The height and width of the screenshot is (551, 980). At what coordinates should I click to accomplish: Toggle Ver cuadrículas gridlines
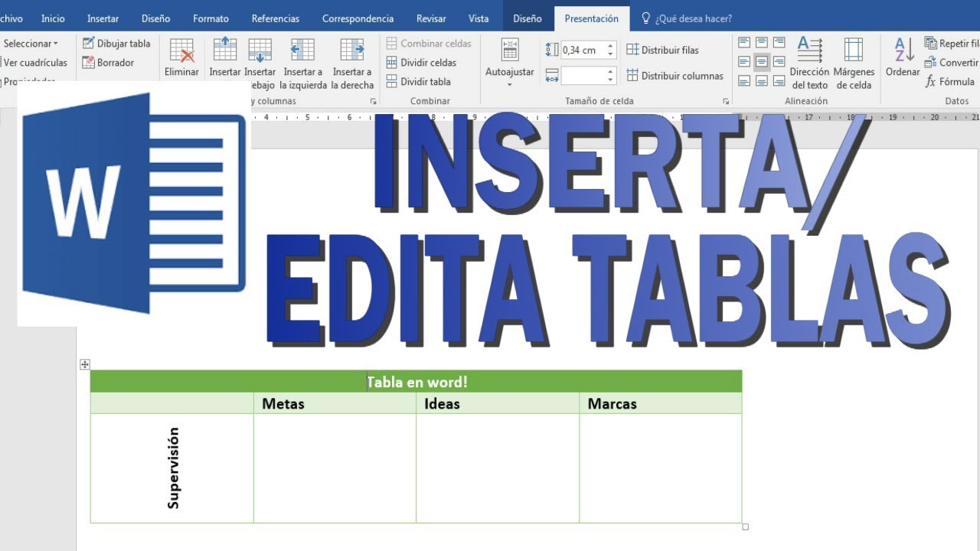[x=34, y=63]
